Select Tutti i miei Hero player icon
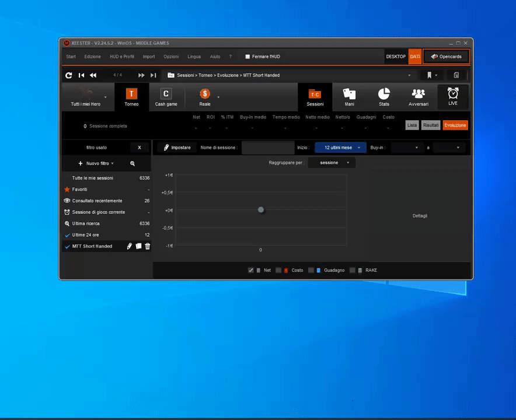This screenshot has width=516, height=420. (86, 97)
